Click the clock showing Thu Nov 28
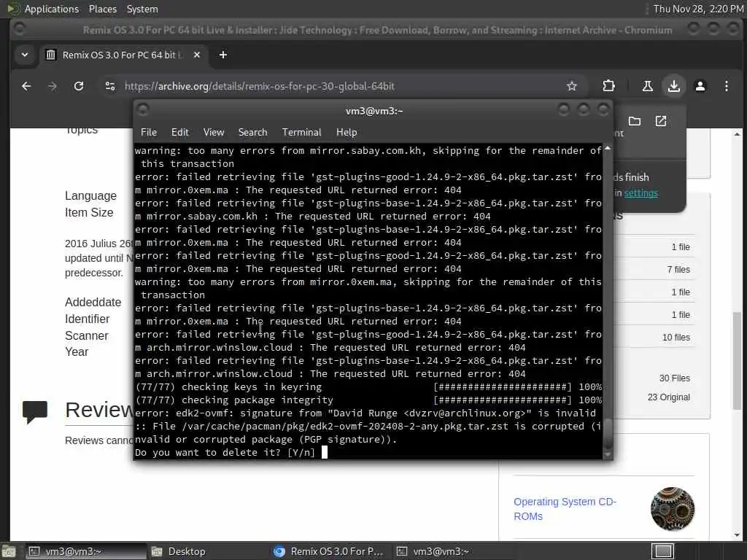This screenshot has height=560, width=747. coord(698,9)
